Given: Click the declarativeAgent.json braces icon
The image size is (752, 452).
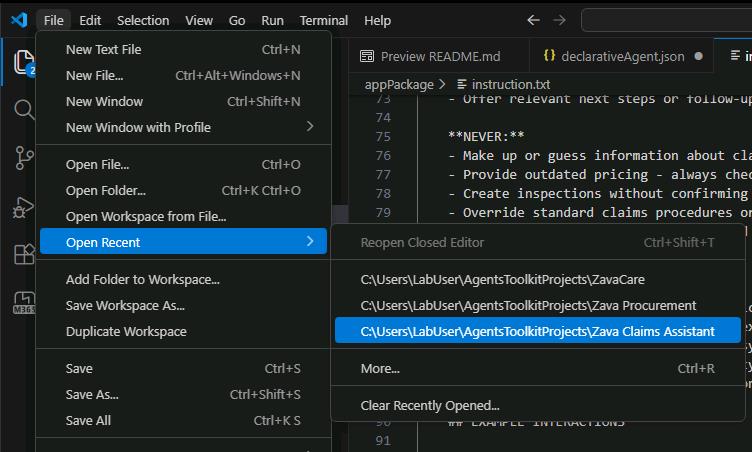Looking at the screenshot, I should [550, 56].
